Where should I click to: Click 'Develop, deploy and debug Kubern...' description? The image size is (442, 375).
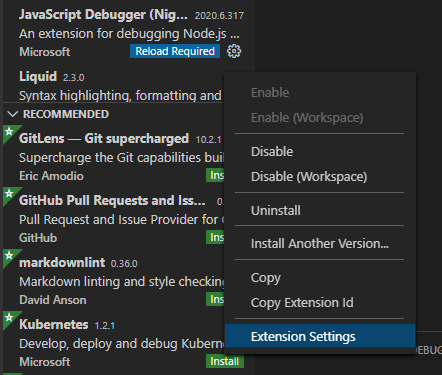122,344
